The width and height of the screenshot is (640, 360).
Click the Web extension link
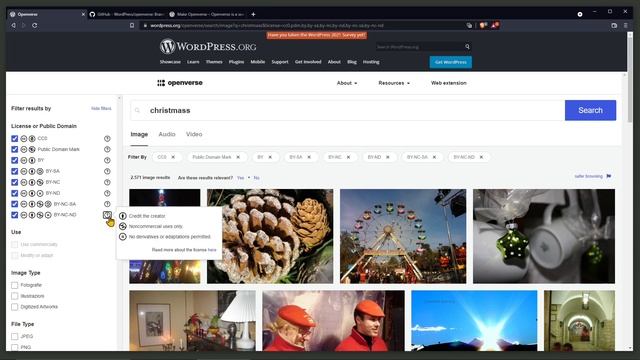[x=449, y=83]
